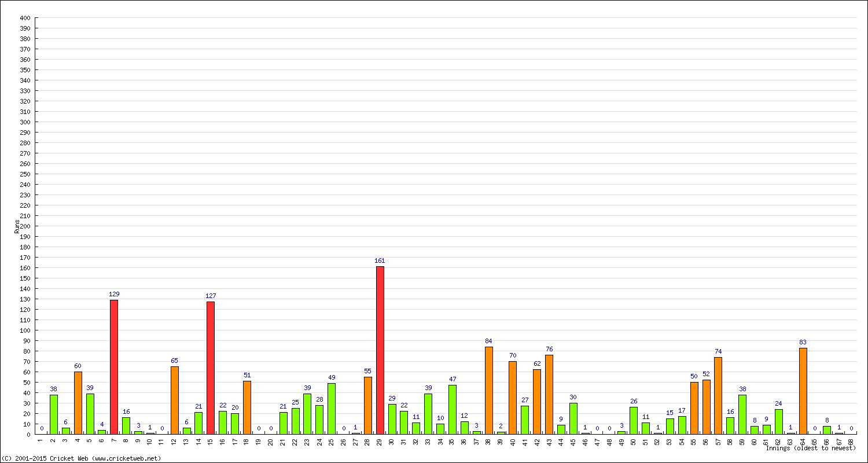Click the x-axis innings label '68'
This screenshot has height=463, width=868.
851,441
